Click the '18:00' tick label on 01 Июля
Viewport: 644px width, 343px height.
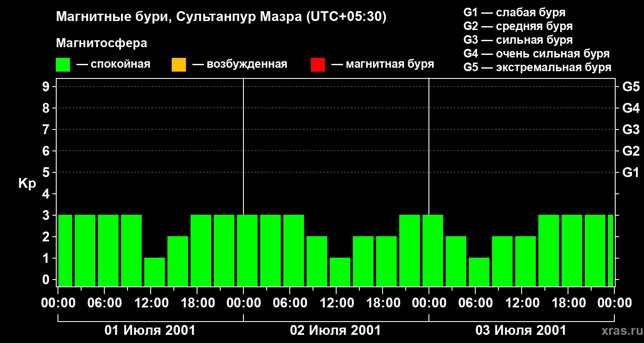click(197, 303)
